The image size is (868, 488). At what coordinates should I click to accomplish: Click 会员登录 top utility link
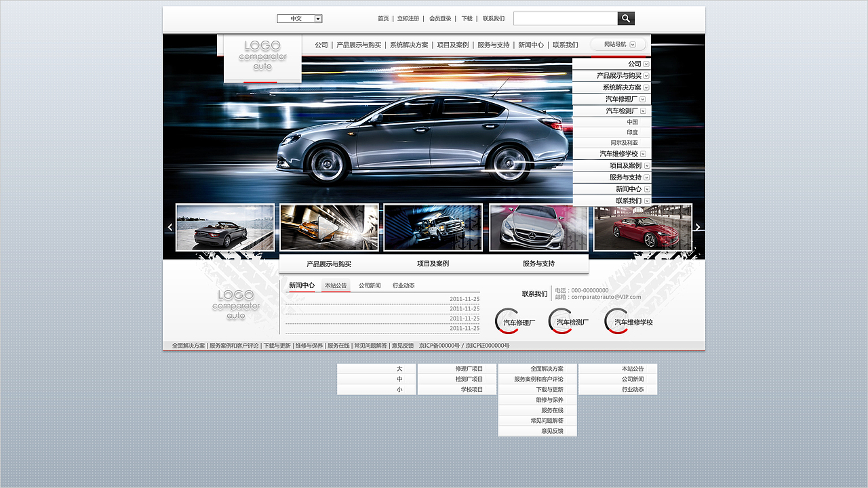pyautogui.click(x=440, y=19)
